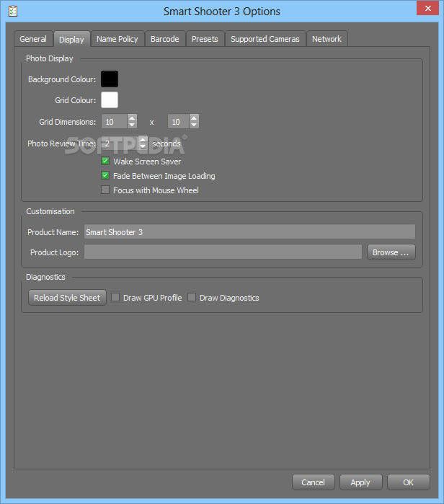This screenshot has width=444, height=504.
Task: Switch to the Name Policy tab
Action: point(117,39)
